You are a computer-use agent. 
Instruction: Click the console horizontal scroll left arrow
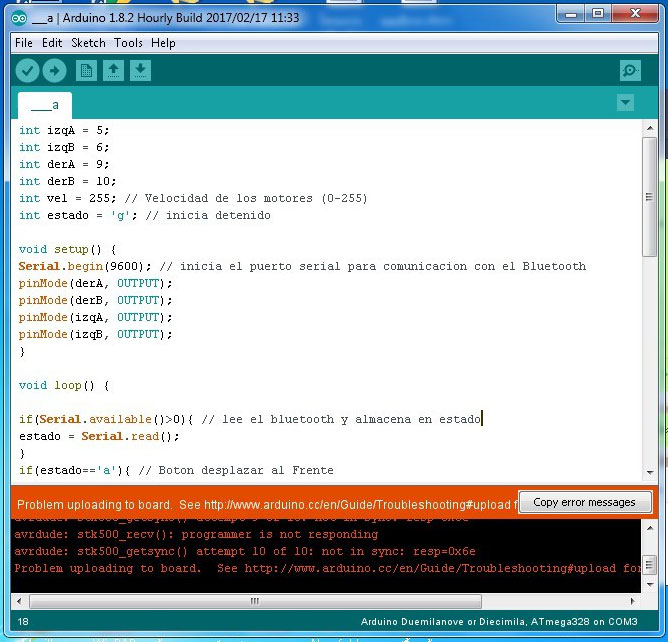coord(19,602)
